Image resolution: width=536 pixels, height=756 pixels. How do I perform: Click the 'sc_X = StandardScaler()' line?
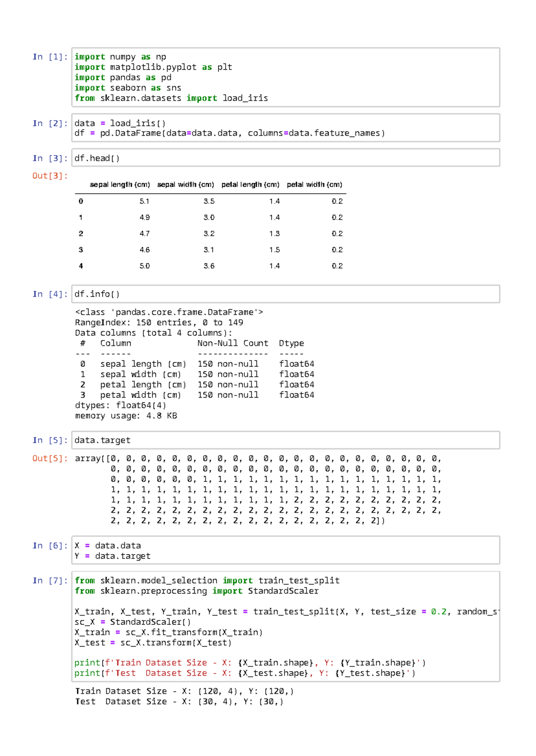pos(133,622)
